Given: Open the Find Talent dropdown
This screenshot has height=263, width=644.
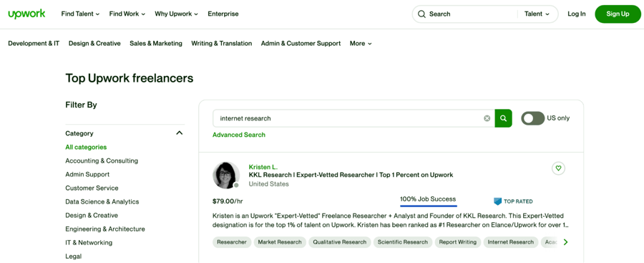Looking at the screenshot, I should coord(80,14).
